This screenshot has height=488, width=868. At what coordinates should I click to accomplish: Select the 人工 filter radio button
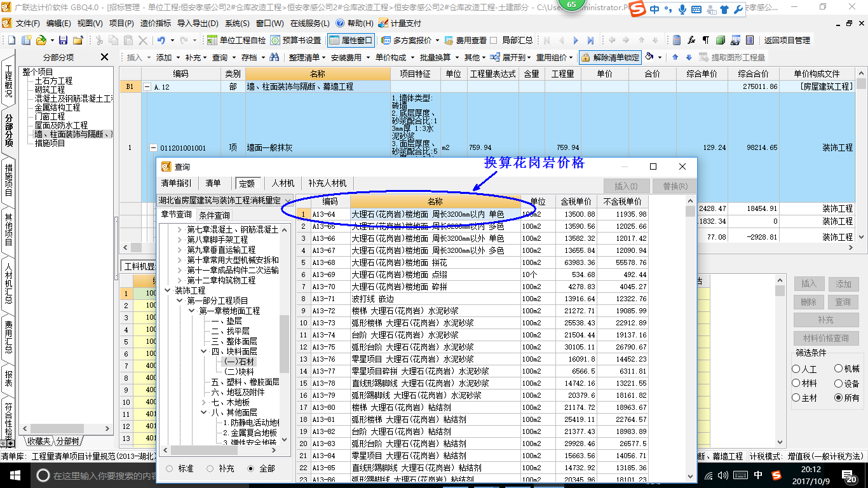[796, 369]
